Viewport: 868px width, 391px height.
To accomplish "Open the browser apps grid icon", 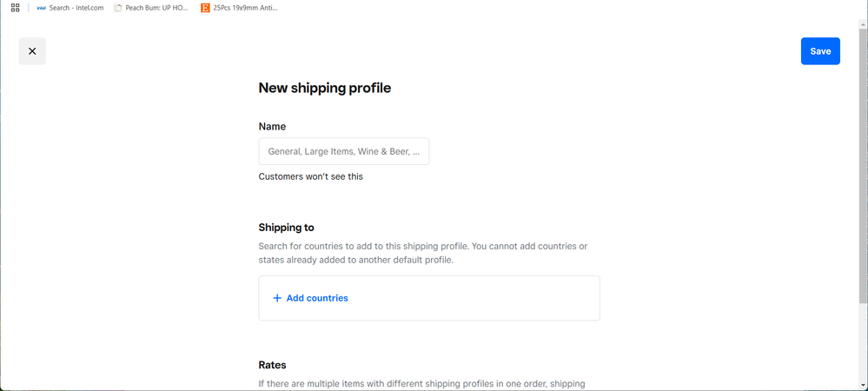I will click(x=15, y=8).
